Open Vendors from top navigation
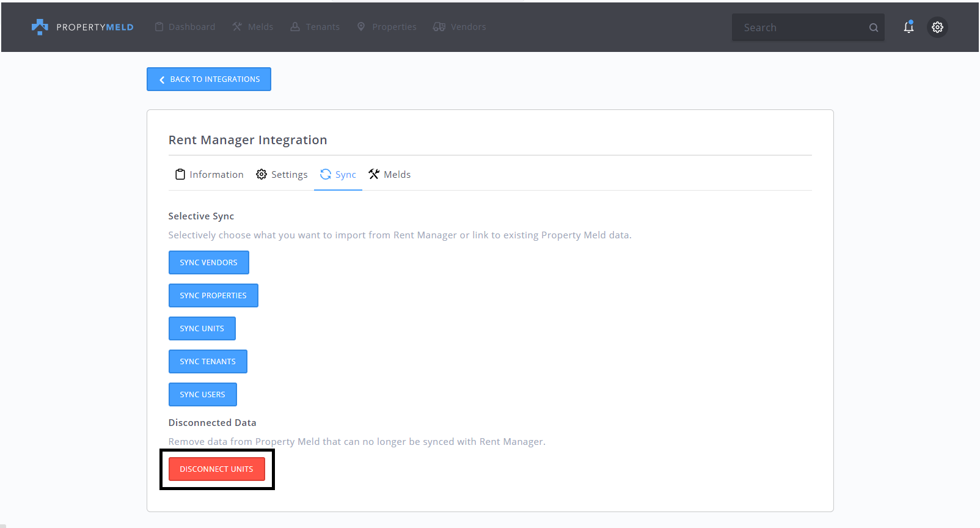The image size is (980, 528). coord(459,27)
